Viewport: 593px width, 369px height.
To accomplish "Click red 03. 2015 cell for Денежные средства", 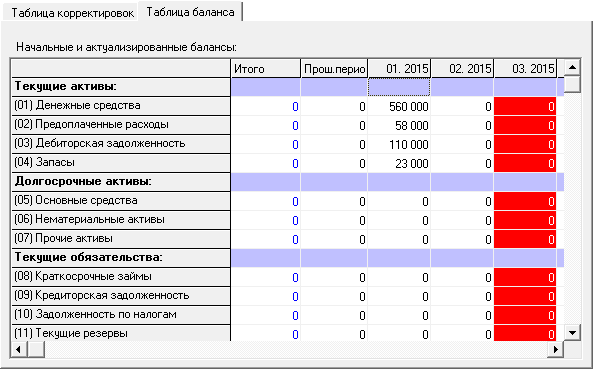I will (x=525, y=106).
